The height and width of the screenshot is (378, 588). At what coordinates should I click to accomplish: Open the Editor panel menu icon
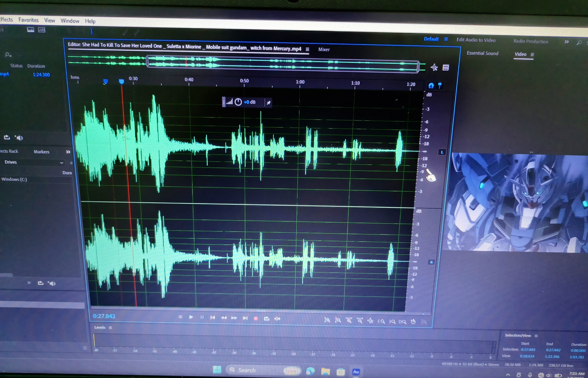point(307,49)
